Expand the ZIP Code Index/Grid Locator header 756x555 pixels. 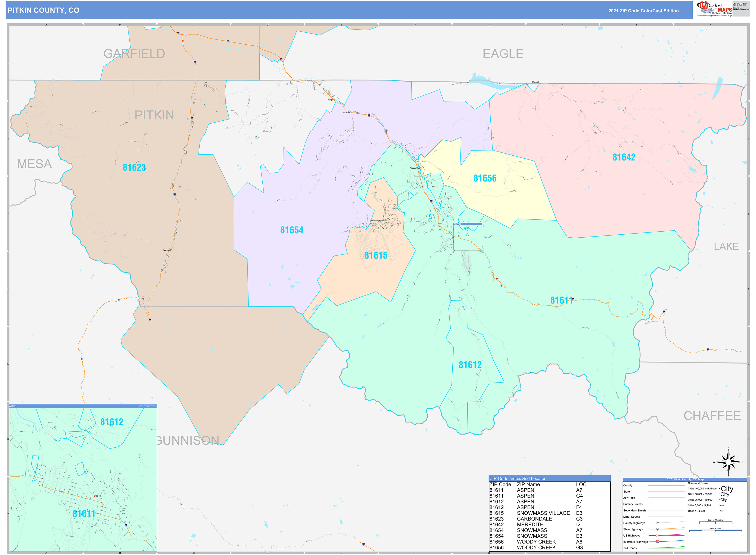click(518, 478)
